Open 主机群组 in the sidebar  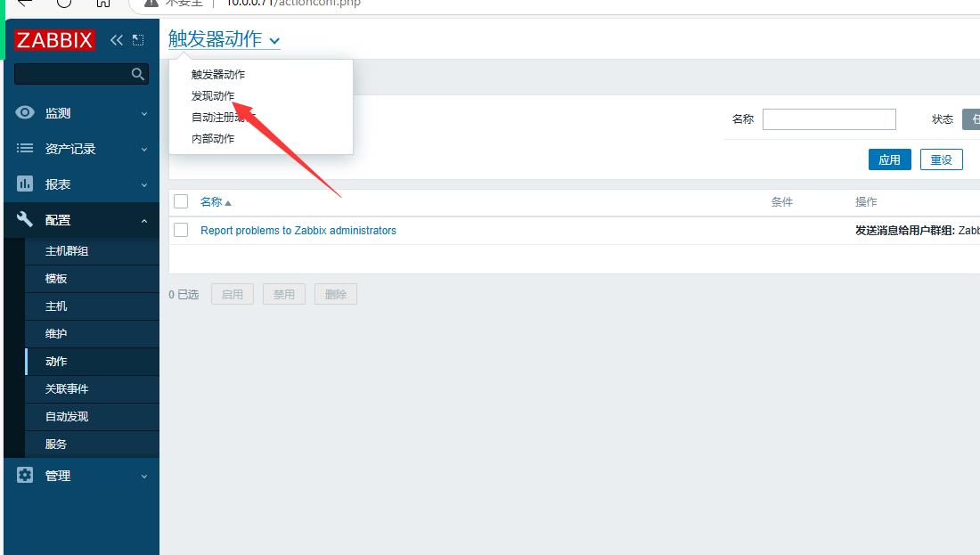click(93, 250)
